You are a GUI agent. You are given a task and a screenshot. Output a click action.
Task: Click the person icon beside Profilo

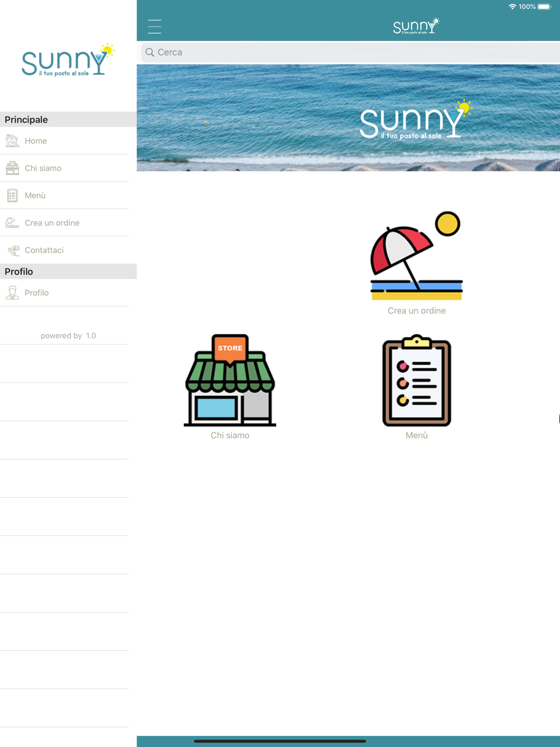(12, 292)
